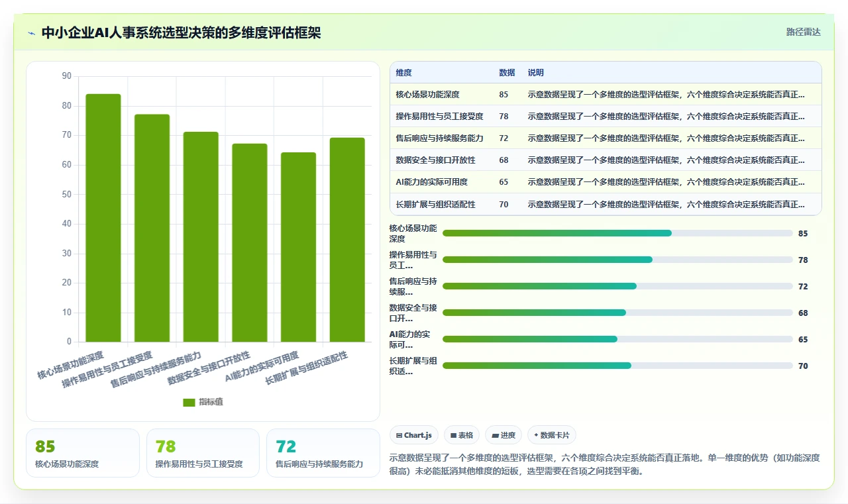Click the 核心场景功能深度 progress bar
Viewport: 848px width, 504px height.
(617, 233)
